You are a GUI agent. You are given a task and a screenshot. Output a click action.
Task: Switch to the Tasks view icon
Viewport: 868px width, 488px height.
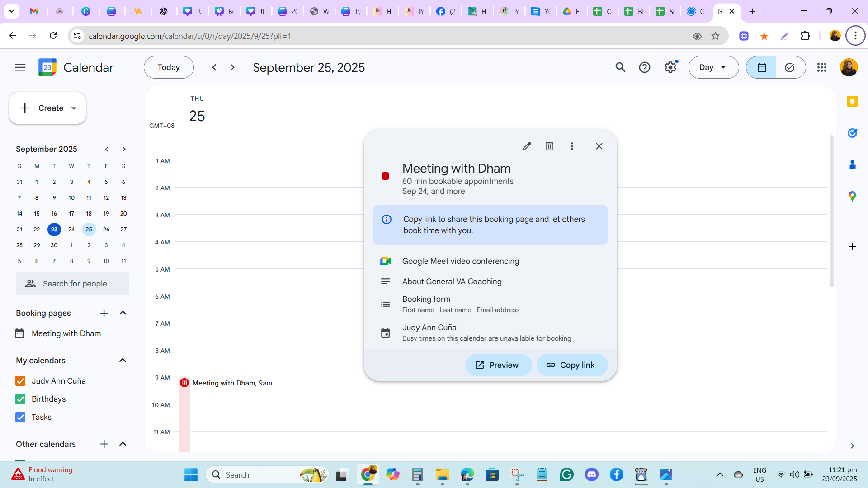pyautogui.click(x=790, y=67)
